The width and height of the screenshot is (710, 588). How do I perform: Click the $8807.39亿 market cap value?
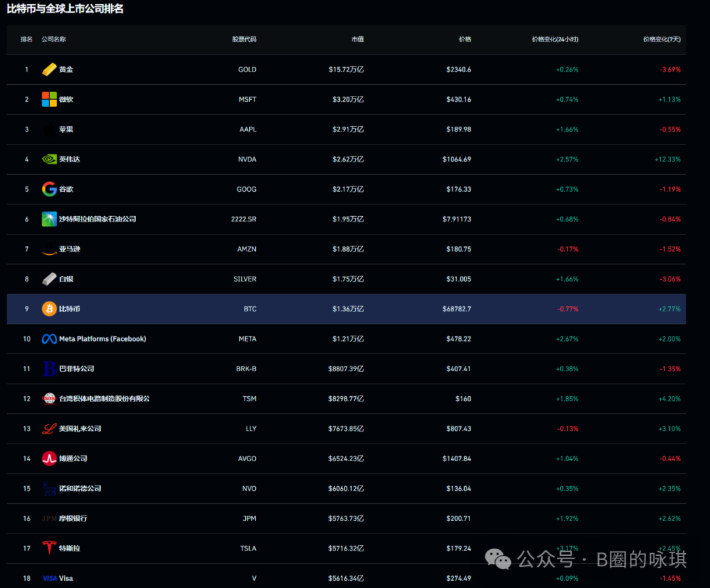coord(346,369)
